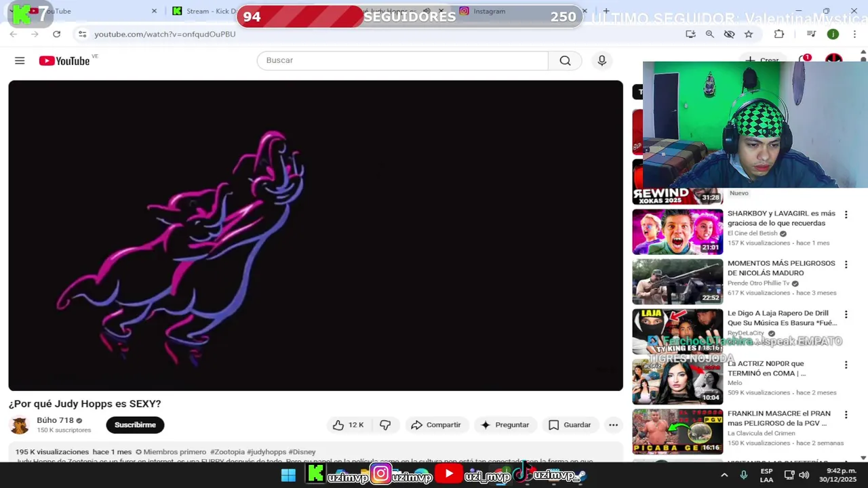
Task: Open a new browser tab
Action: click(x=606, y=11)
